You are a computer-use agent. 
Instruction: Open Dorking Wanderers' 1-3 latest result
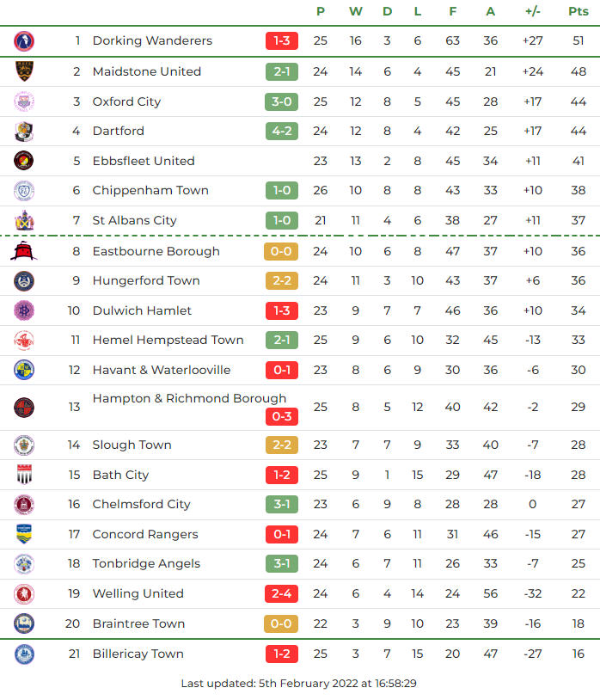[282, 40]
